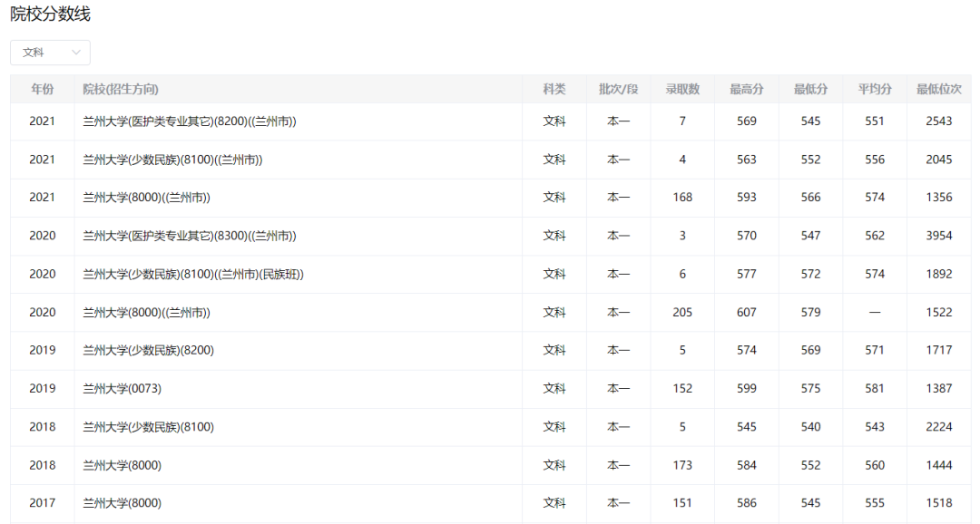
Task: Click the 最高分 column header
Action: [x=746, y=89]
